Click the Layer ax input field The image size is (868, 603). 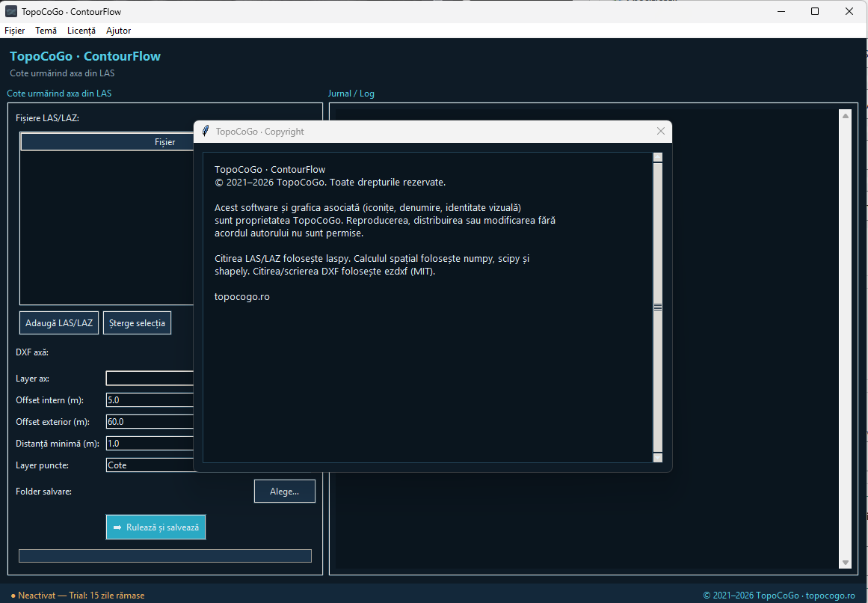coord(150,379)
